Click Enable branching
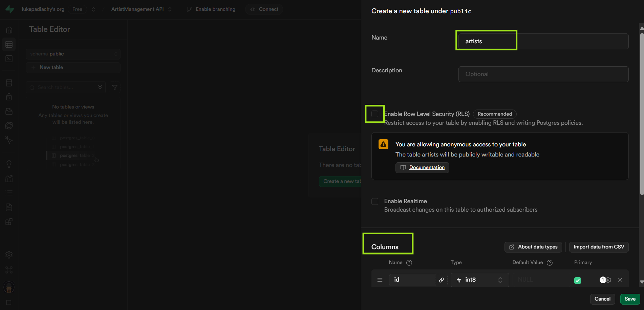The width and height of the screenshot is (644, 310). [211, 9]
